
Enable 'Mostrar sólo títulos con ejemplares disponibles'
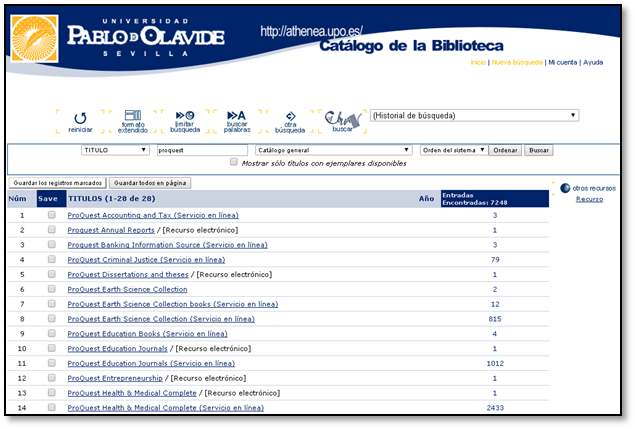point(234,162)
